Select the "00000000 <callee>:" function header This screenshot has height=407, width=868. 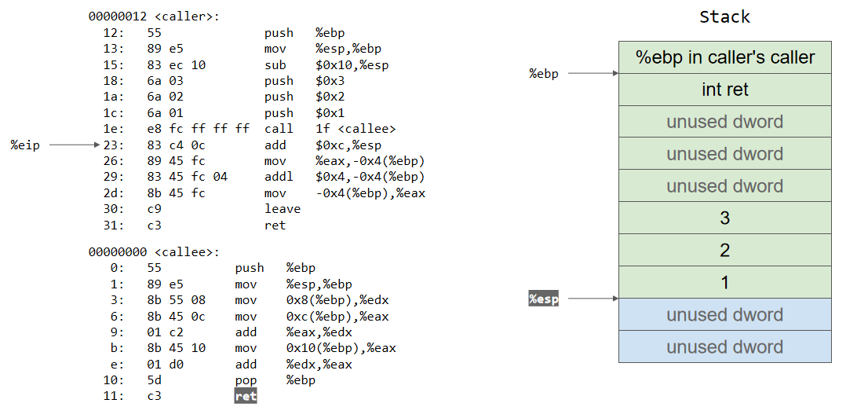pos(154,251)
